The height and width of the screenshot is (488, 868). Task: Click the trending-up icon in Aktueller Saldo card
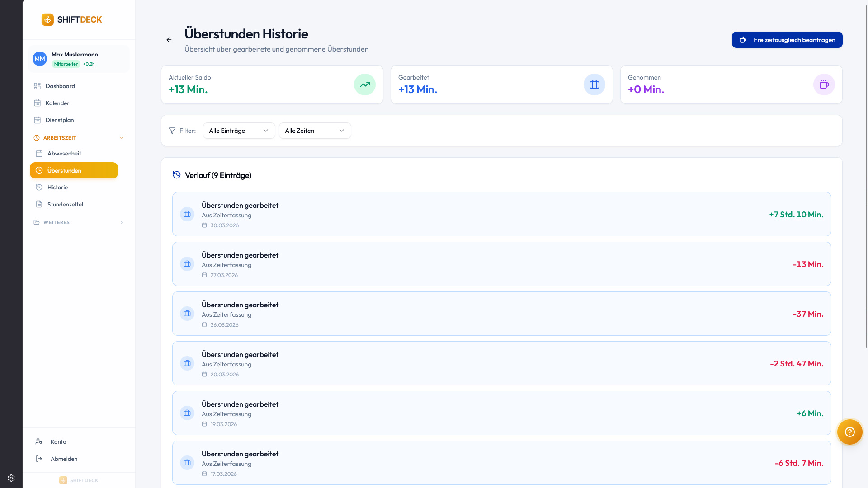point(364,84)
